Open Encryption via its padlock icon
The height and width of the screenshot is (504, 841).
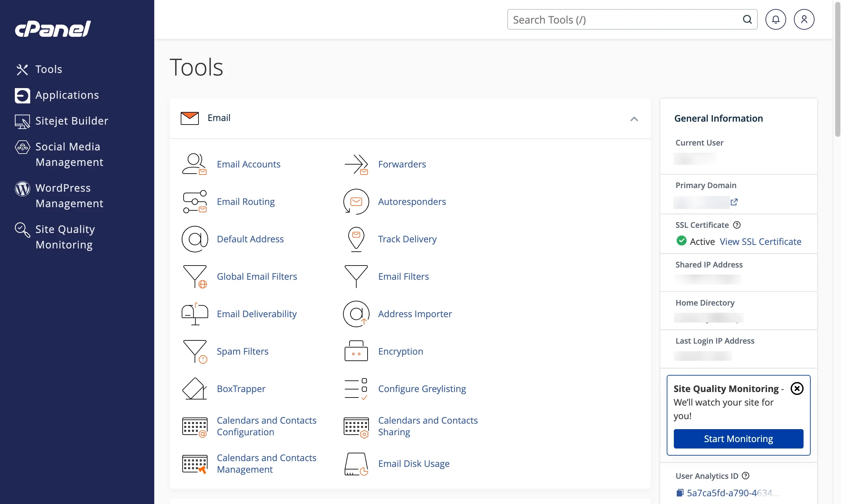[356, 351]
